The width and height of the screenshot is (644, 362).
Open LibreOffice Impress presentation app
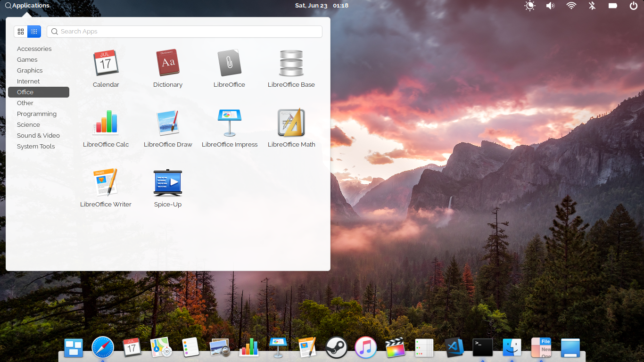[230, 129]
